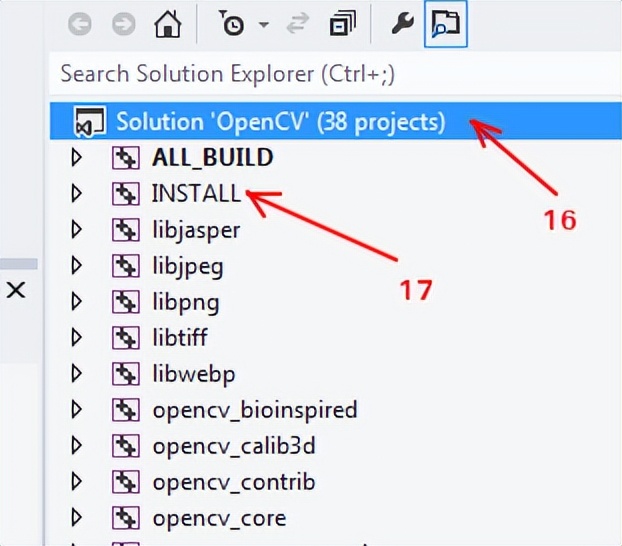
Task: Expand the libtiff project node
Action: [x=77, y=338]
